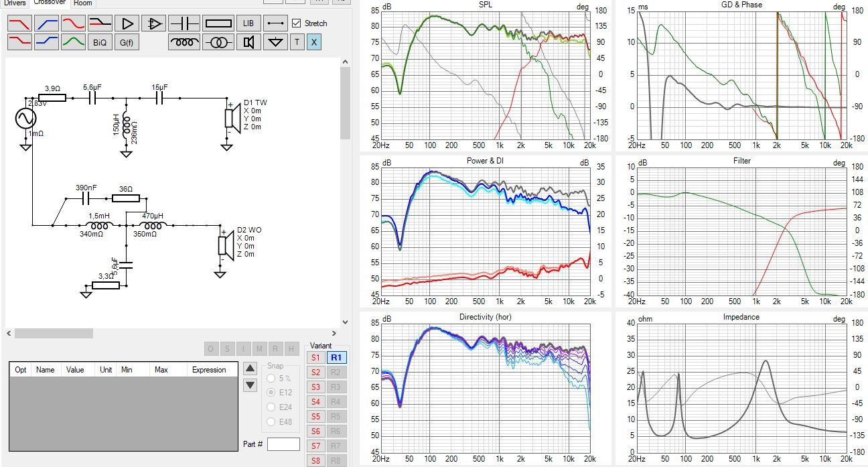The width and height of the screenshot is (868, 467).
Task: Open the Drivers tab
Action: click(x=14, y=3)
